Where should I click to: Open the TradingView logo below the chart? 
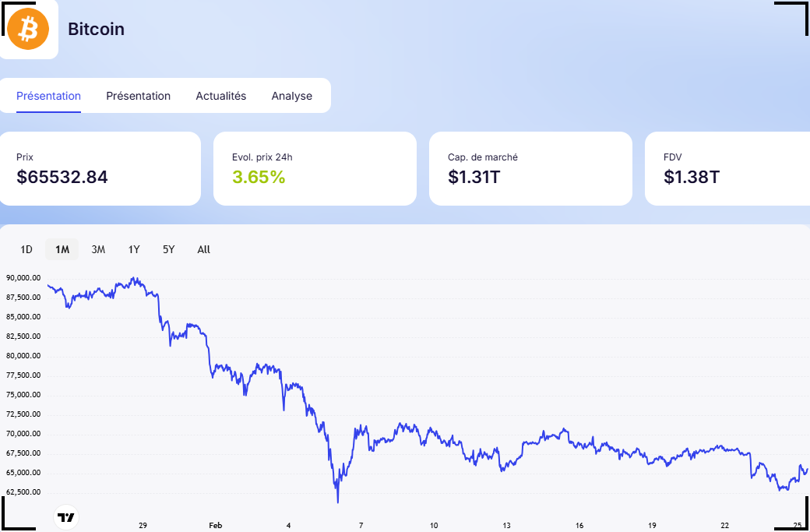point(66,517)
